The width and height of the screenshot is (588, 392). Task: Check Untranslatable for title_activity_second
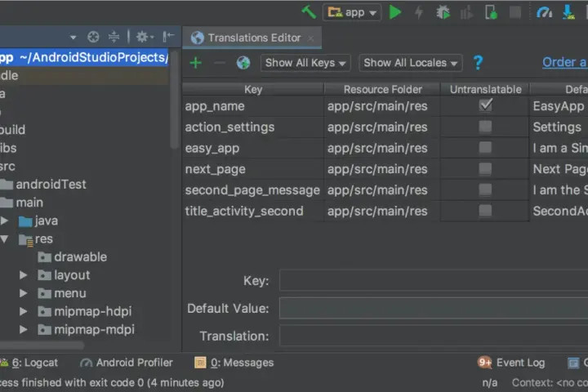coord(485,211)
